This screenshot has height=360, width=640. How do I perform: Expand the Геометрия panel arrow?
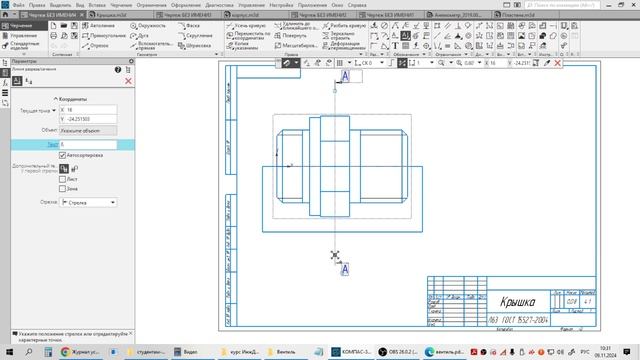tap(216, 54)
